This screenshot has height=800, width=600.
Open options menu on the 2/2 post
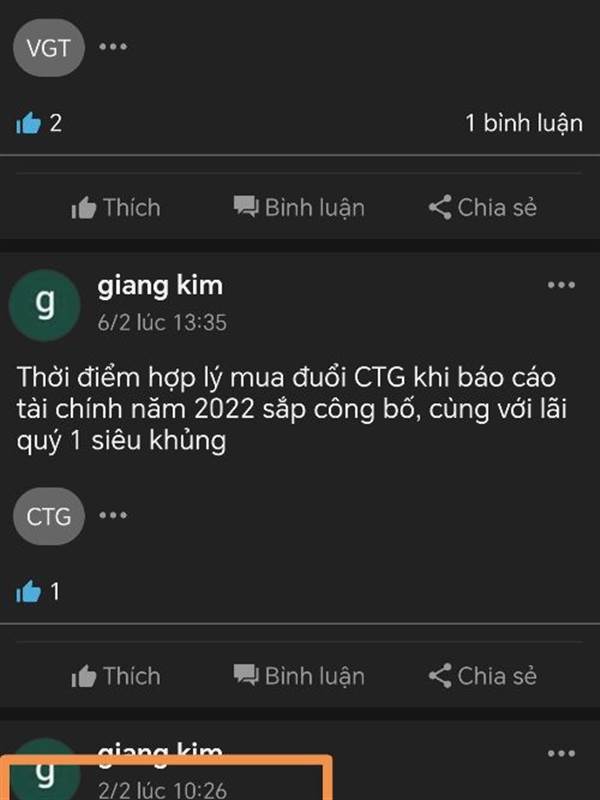pyautogui.click(x=561, y=753)
